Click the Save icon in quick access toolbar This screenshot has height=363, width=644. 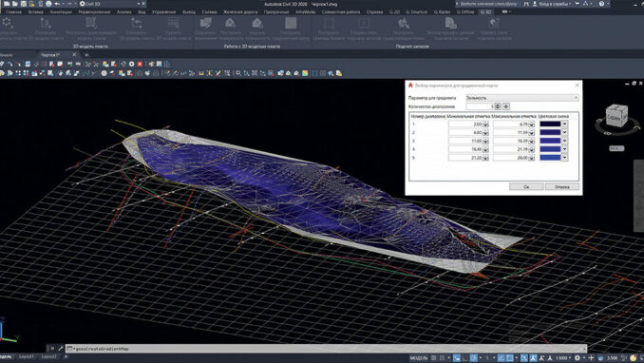(x=24, y=4)
